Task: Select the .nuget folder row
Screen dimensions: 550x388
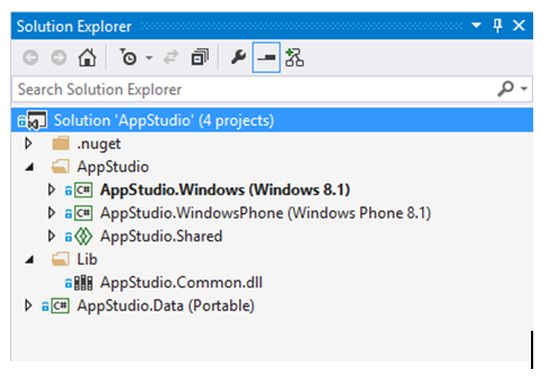Action: 272,143
